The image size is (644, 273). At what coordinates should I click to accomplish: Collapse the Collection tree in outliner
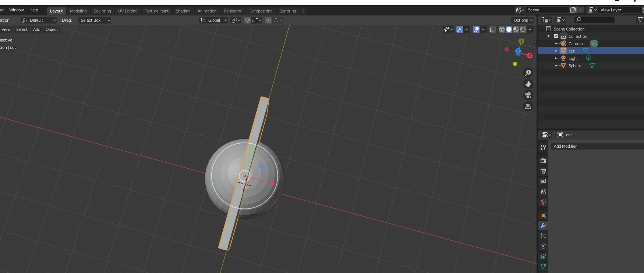pyautogui.click(x=549, y=36)
